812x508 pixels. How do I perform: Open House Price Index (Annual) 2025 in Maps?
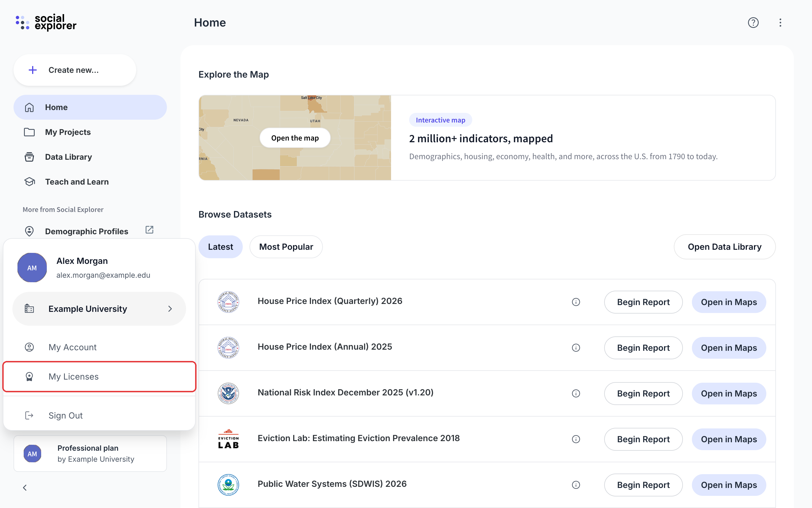(x=729, y=348)
